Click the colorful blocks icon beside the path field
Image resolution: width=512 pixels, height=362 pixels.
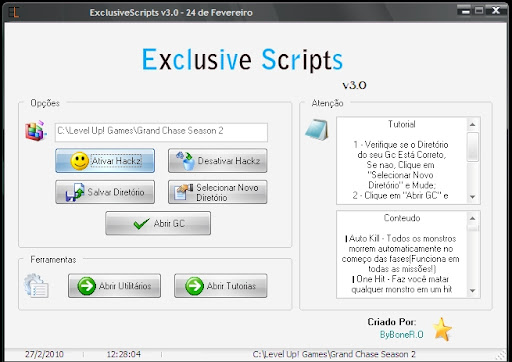click(35, 131)
